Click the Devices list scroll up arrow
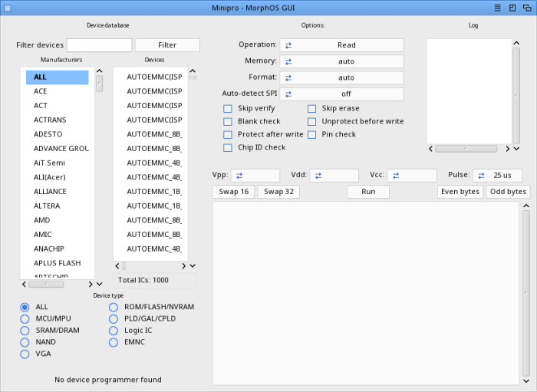 click(193, 71)
